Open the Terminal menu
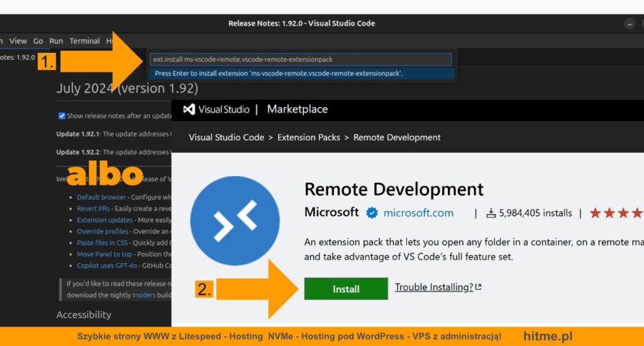 85,41
